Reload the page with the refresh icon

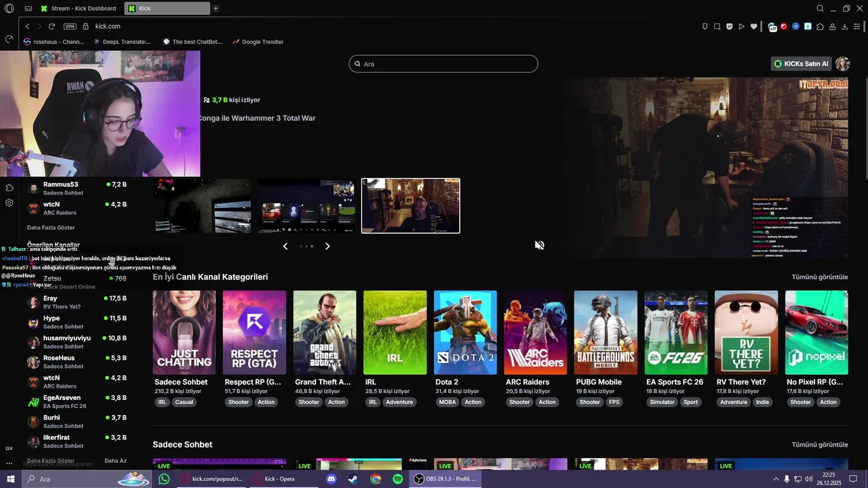pos(52,26)
